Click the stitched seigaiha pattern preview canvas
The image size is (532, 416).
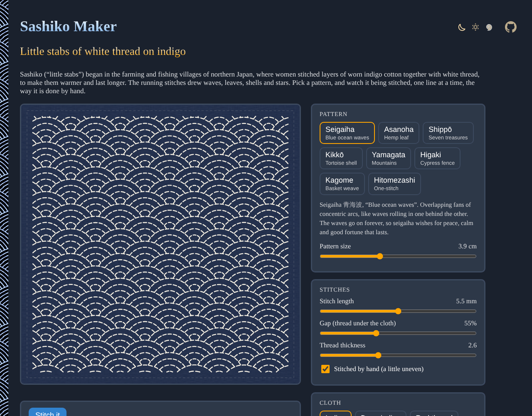(160, 244)
